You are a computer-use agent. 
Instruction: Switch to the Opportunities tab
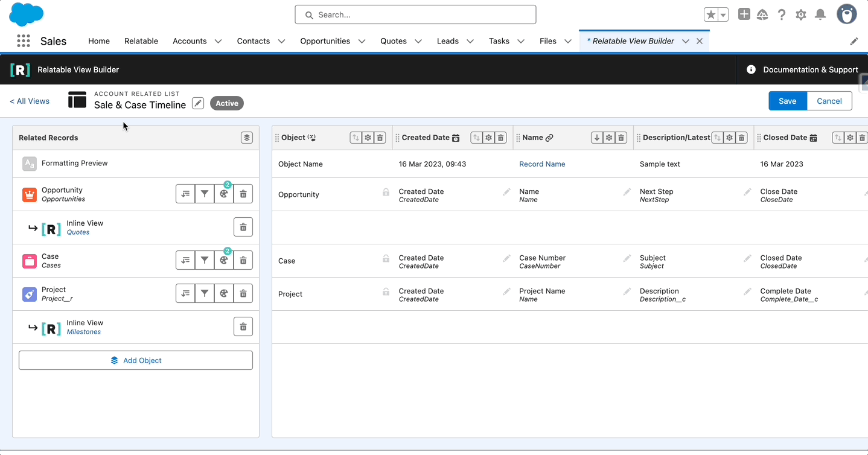pyautogui.click(x=325, y=41)
